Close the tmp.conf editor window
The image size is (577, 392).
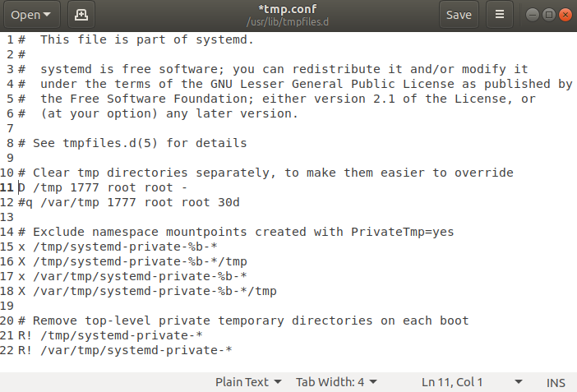(x=566, y=15)
